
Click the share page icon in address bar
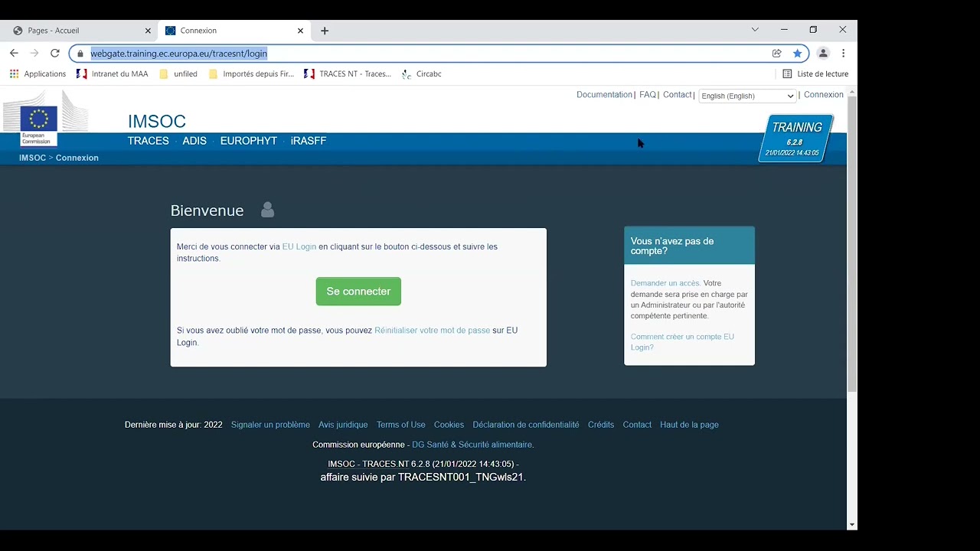click(x=776, y=54)
